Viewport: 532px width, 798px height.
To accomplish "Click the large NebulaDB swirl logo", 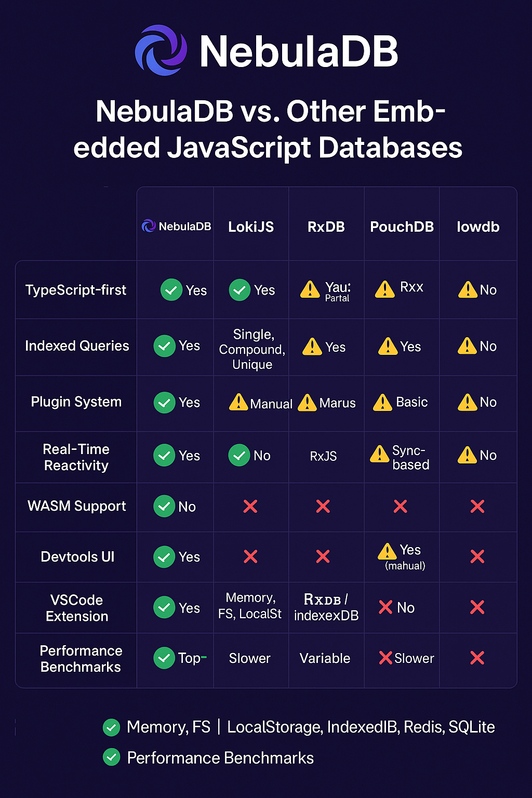I will (161, 50).
